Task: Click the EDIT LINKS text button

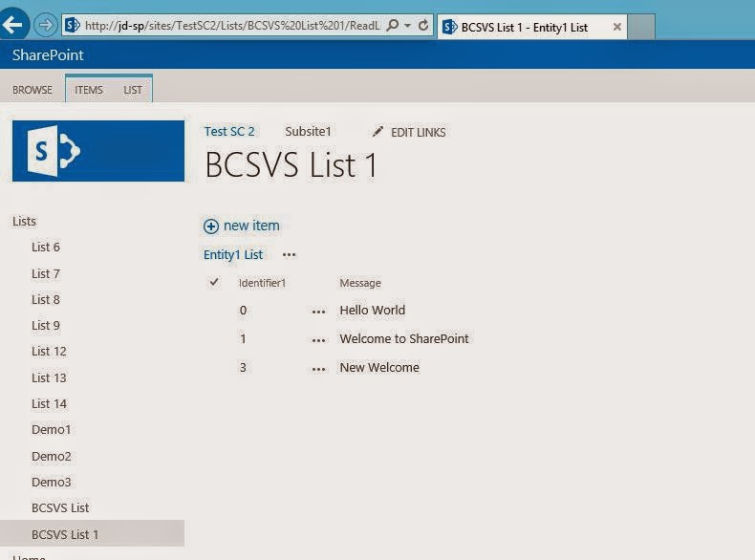Action: 418,133
